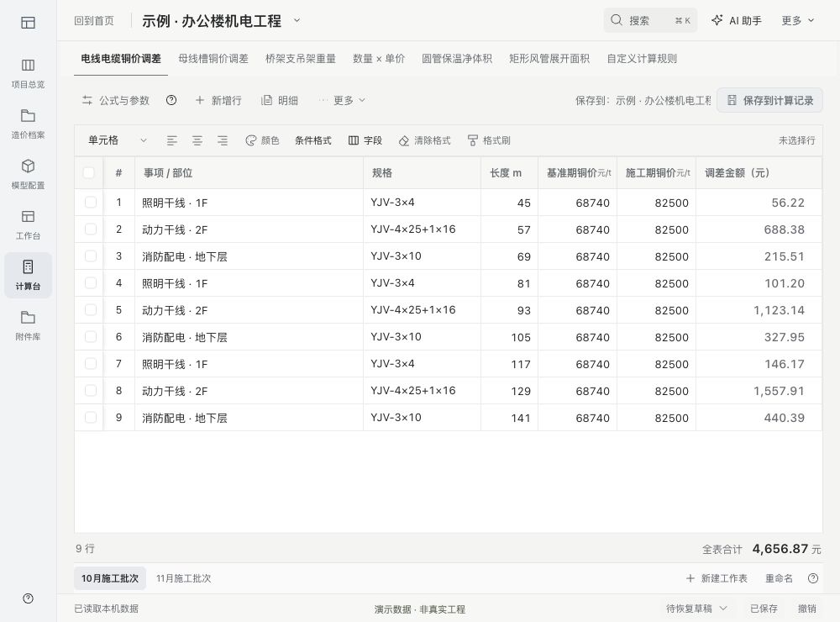
Task: Open 造价档案 folder in sidebar
Action: (x=28, y=124)
